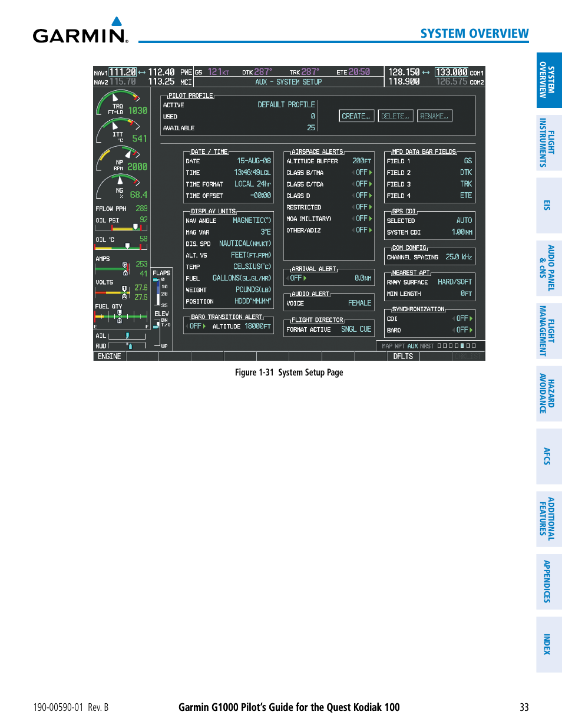Click the COM1 standby frequency 133.000
562x728 pixels.
point(451,73)
